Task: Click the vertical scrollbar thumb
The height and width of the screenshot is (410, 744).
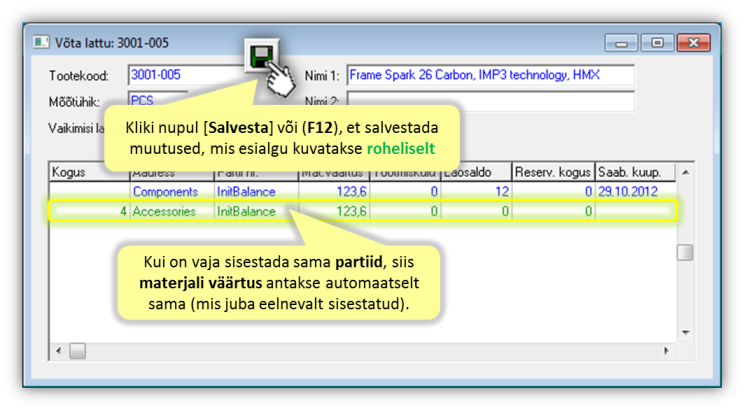Action: 685,252
